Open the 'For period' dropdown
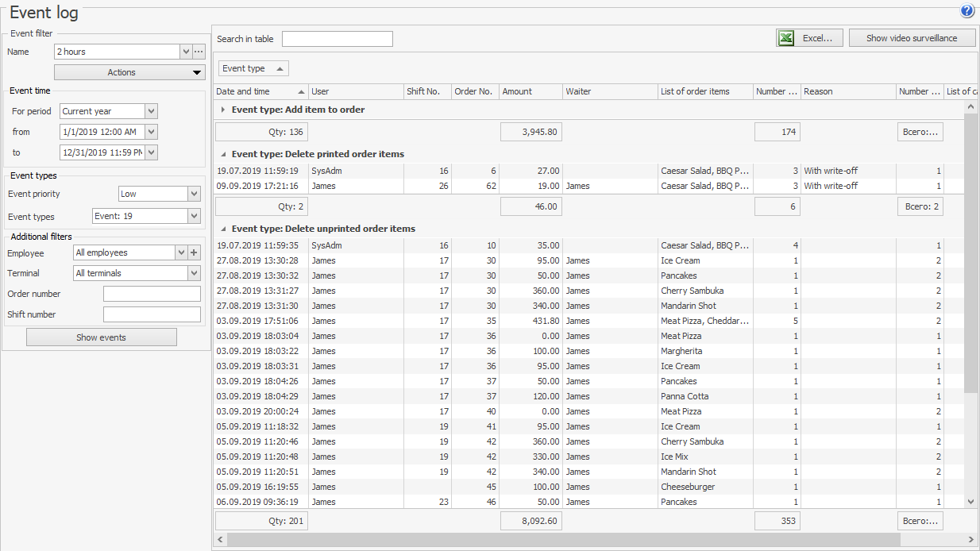The width and height of the screenshot is (980, 551). pos(152,111)
